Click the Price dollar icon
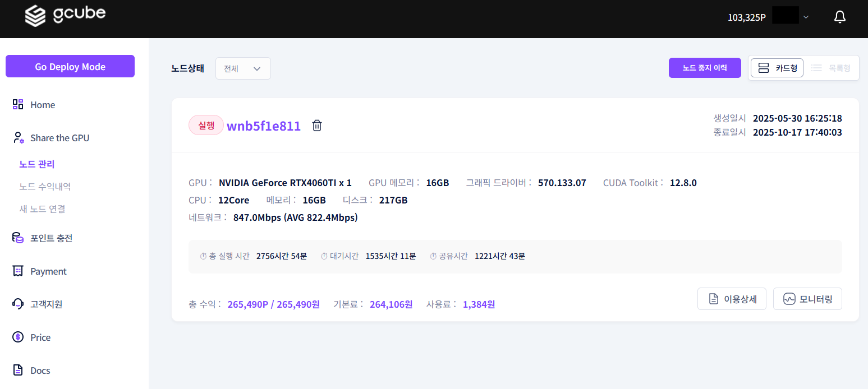This screenshot has width=868, height=389. pyautogui.click(x=18, y=337)
